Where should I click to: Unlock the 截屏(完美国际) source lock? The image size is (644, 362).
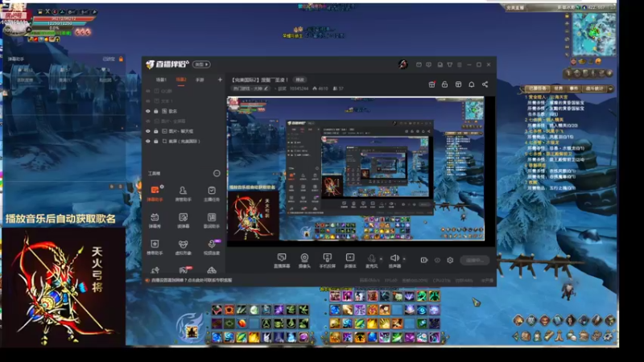click(x=156, y=142)
